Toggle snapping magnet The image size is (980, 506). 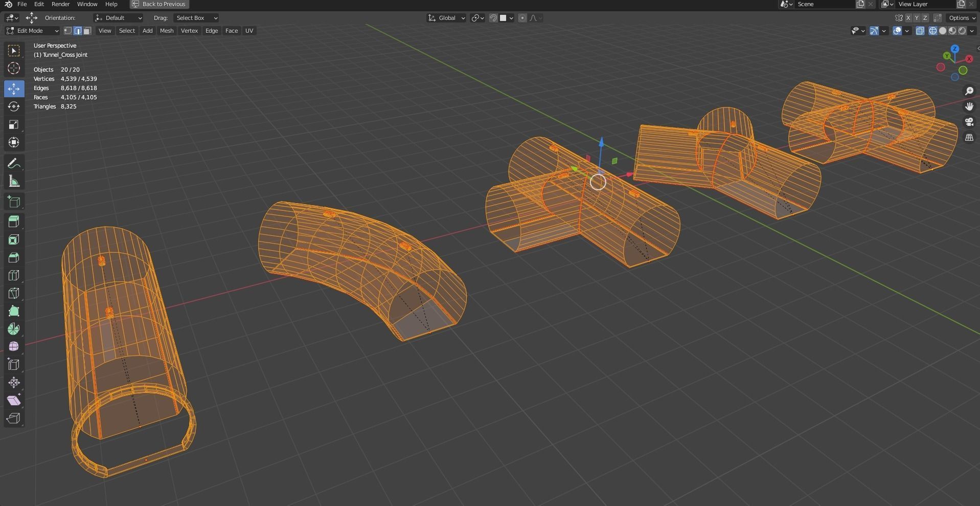coord(493,18)
